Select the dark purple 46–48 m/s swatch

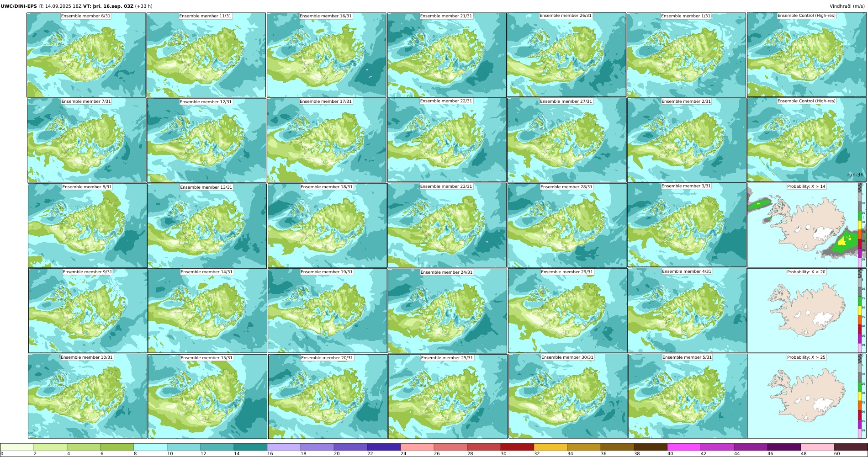coord(784,447)
